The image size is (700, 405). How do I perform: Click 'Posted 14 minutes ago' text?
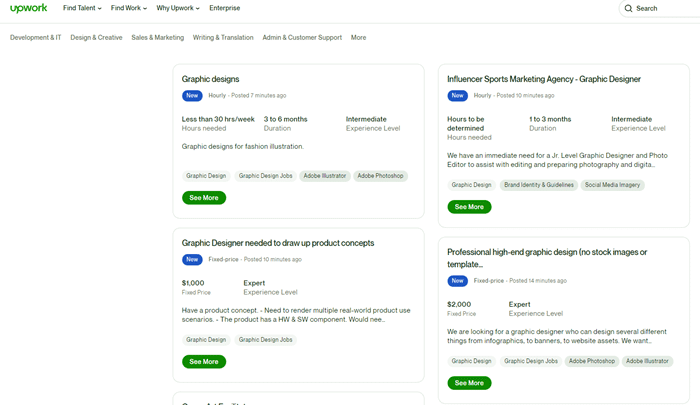tap(538, 281)
